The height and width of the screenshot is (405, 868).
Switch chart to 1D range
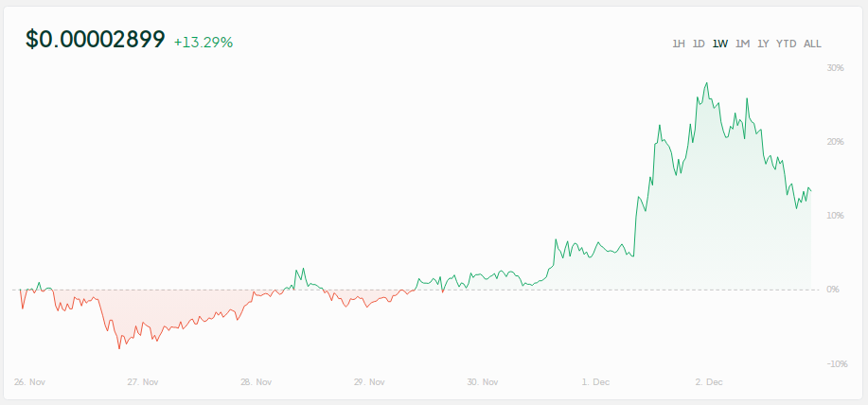click(699, 44)
